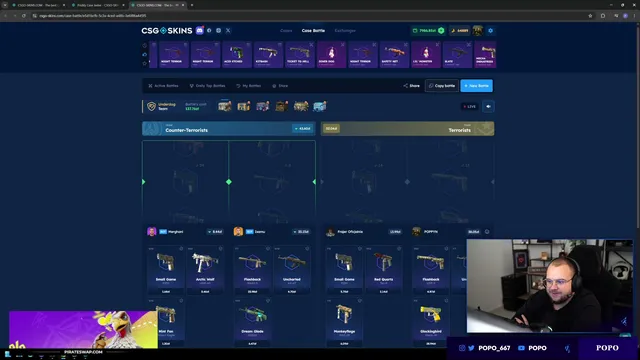This screenshot has width=640, height=360.
Task: Select the top clock icon left of the drops feed
Action: point(144,45)
